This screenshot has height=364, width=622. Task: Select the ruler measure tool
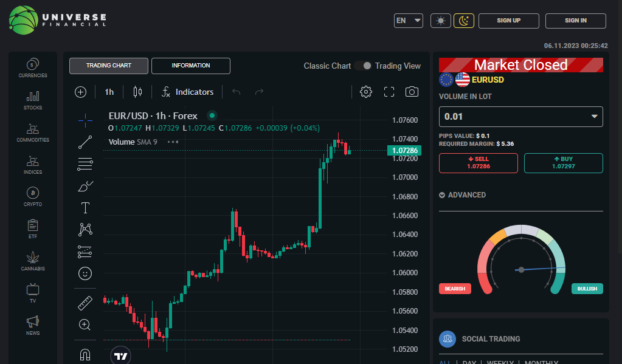tap(85, 303)
